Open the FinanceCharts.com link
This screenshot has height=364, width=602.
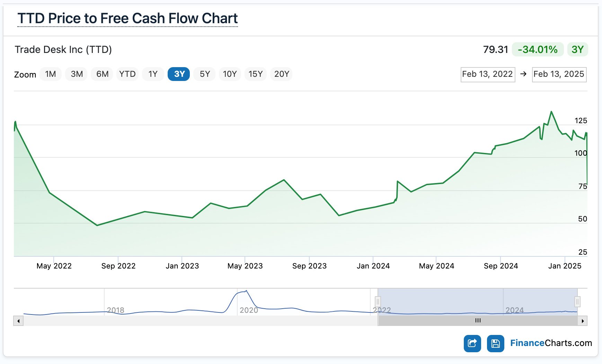point(551,343)
